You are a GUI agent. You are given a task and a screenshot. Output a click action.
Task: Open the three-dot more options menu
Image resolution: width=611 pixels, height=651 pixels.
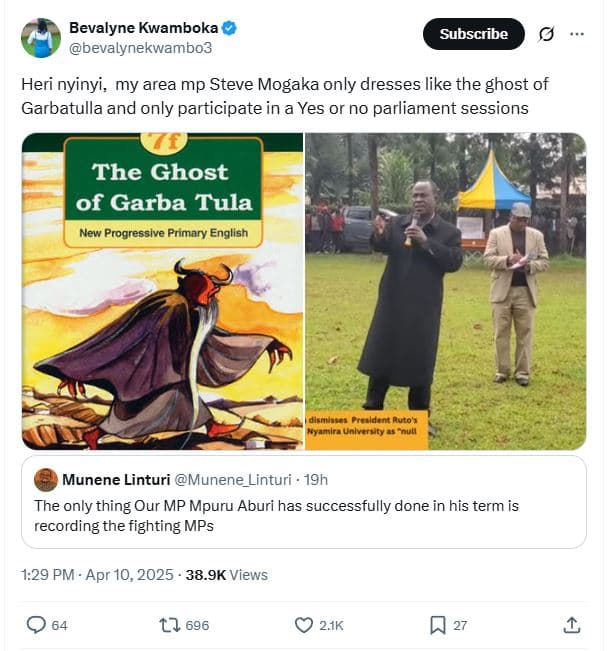click(x=576, y=34)
